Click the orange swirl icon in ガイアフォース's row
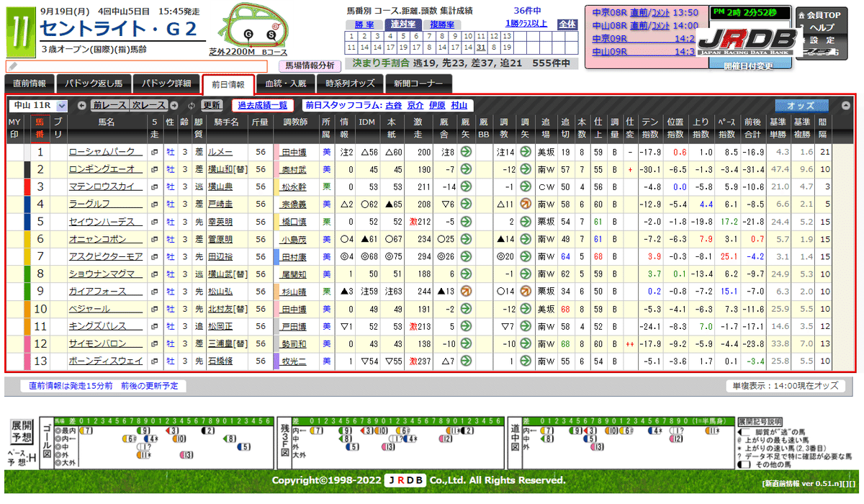This screenshot has height=504, width=864. [466, 291]
